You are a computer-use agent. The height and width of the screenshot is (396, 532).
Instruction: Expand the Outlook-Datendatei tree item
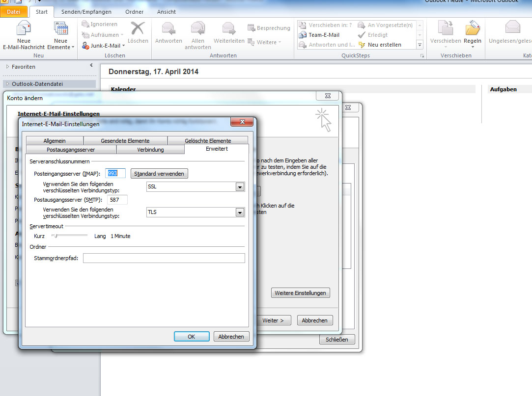point(8,84)
